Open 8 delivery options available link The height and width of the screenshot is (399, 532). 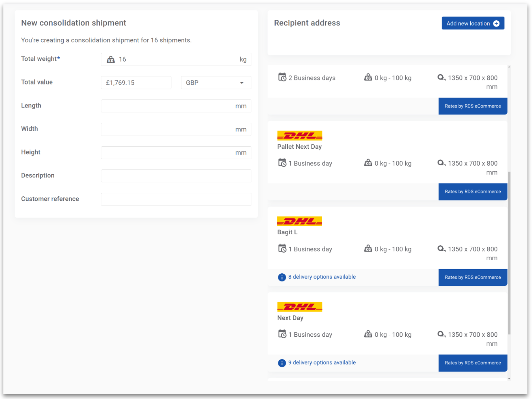pyautogui.click(x=322, y=277)
